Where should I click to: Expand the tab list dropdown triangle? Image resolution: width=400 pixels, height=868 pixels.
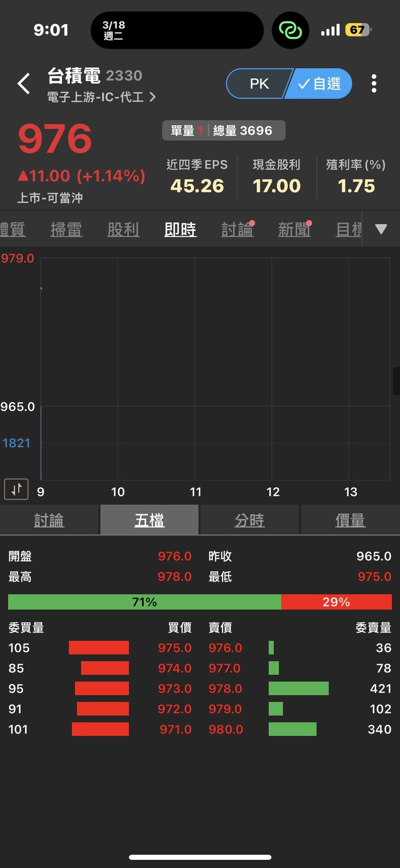[x=381, y=229]
